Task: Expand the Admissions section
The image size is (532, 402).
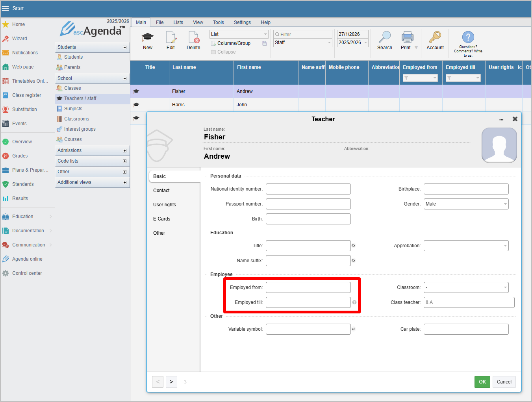Action: (x=124, y=150)
